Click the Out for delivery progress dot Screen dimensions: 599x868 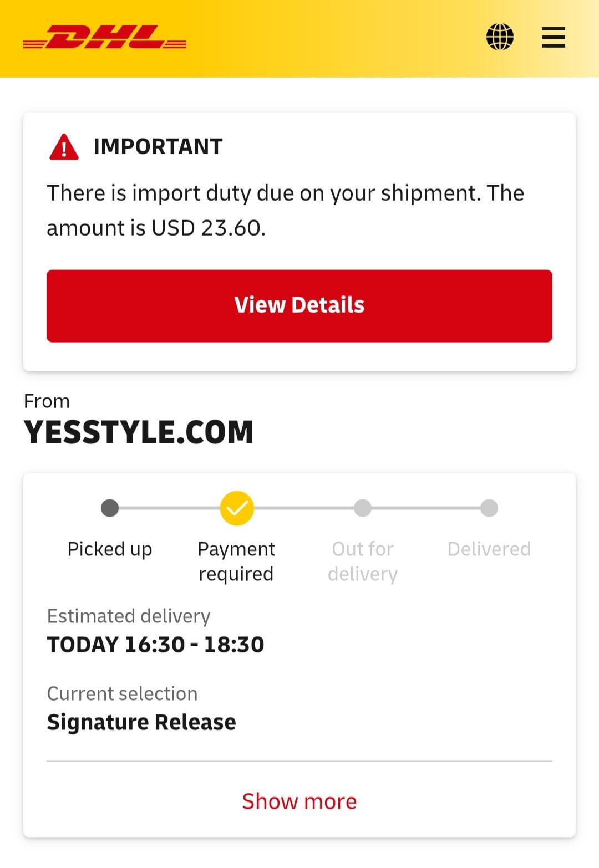[363, 508]
